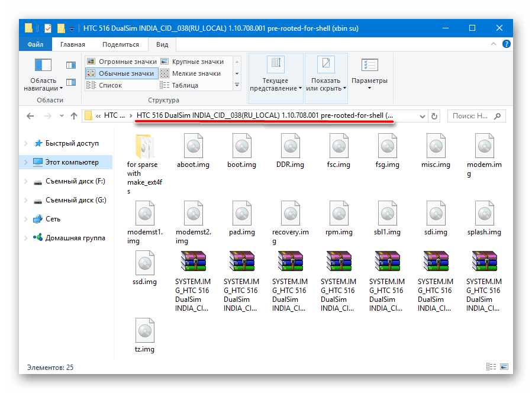
Task: Select the ssd.img file
Action: click(144, 268)
